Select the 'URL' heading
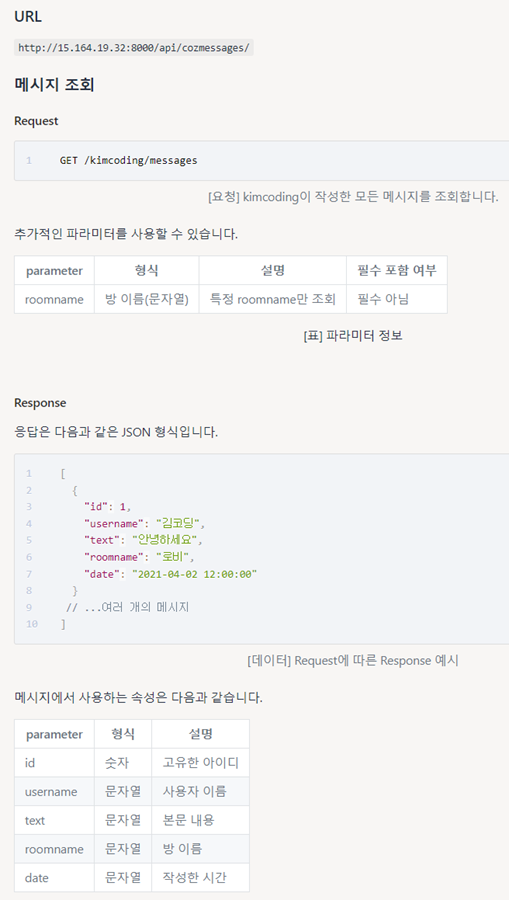Screen dimensions: 509x900 [x=28, y=17]
